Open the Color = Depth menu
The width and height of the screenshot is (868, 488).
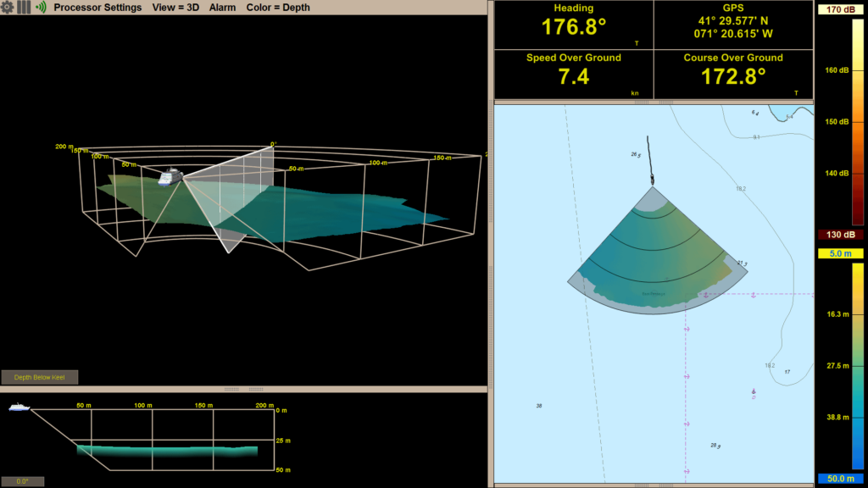click(x=278, y=8)
